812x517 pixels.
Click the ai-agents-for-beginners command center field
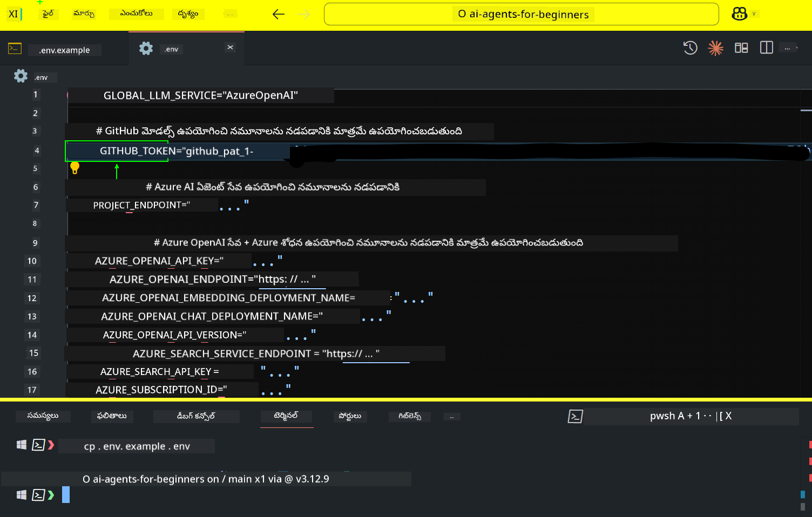click(520, 14)
